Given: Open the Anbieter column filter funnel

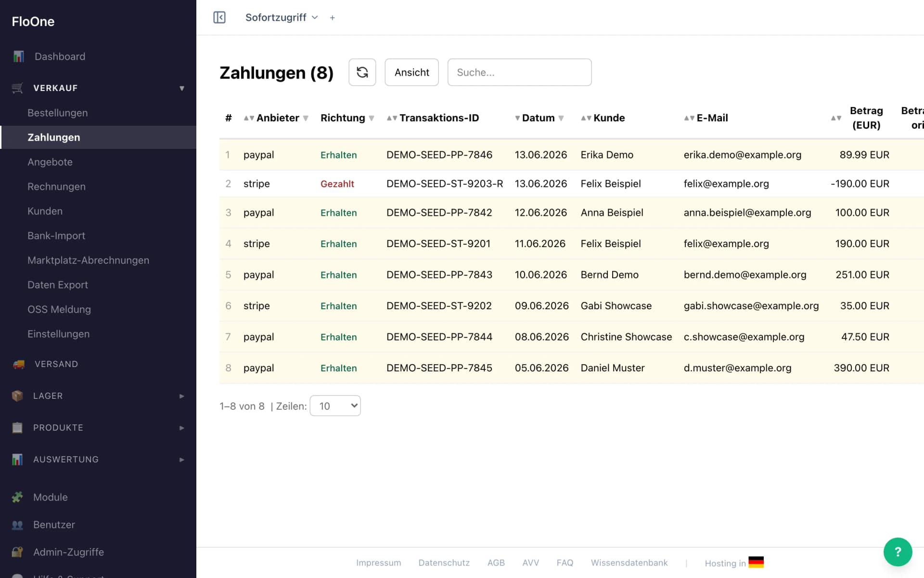Looking at the screenshot, I should point(306,118).
